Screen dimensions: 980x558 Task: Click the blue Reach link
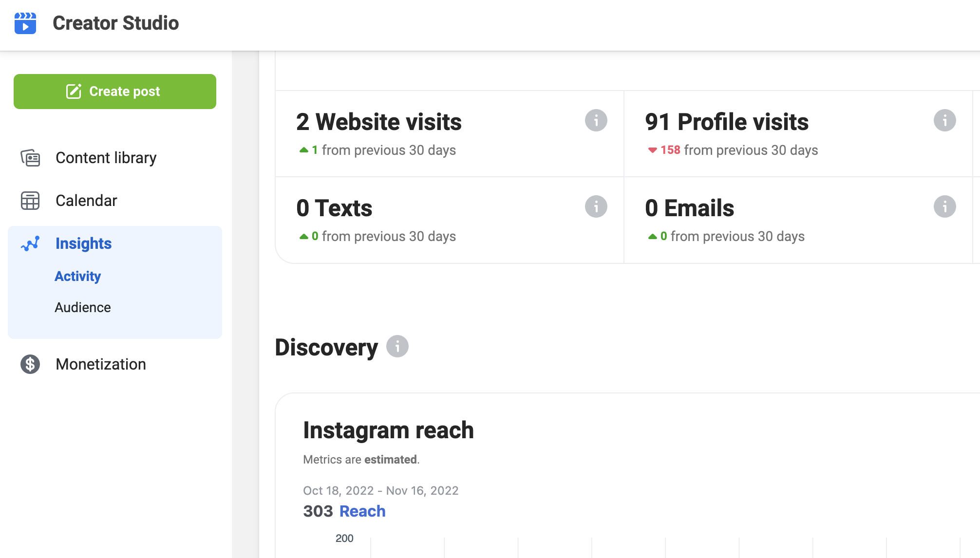[362, 511]
